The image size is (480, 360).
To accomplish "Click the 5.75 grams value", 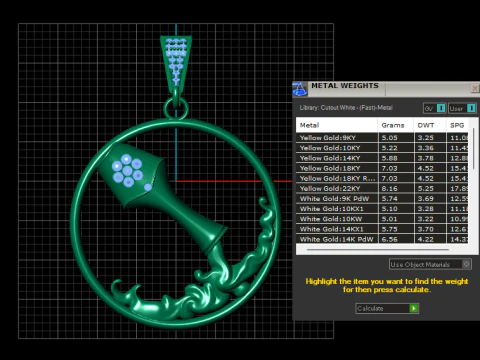I will 389,229.
